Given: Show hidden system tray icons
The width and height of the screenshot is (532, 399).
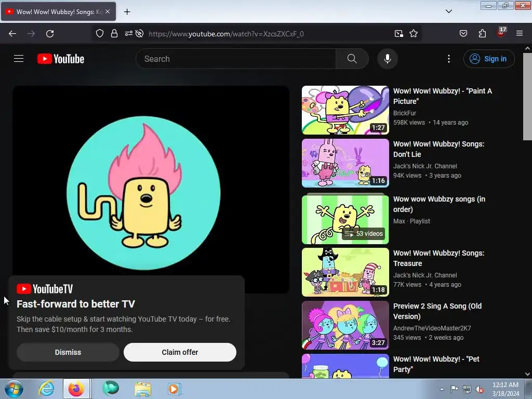Looking at the screenshot, I should point(442,389).
